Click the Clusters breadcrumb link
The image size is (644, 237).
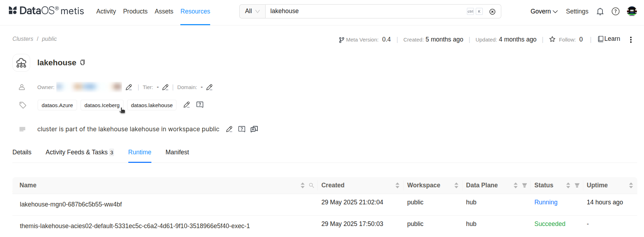coord(23,39)
